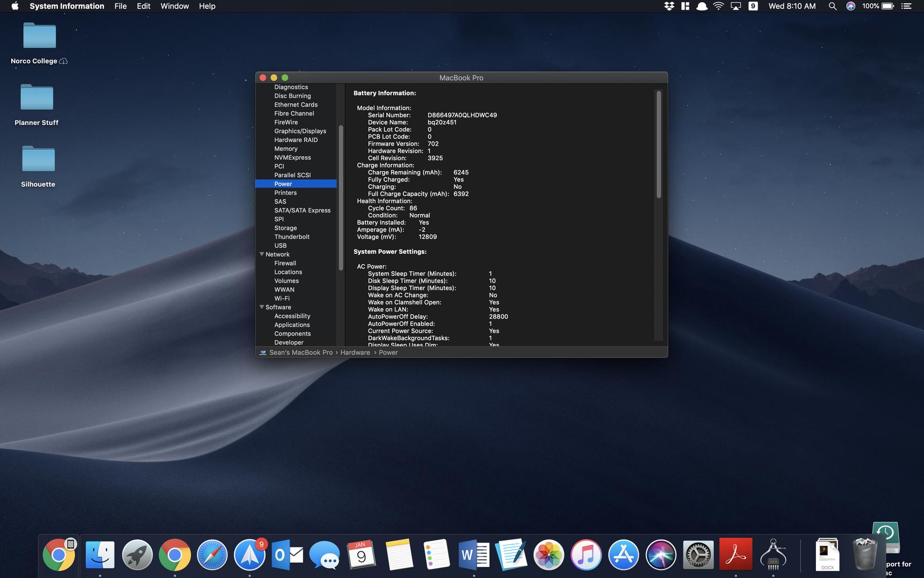Click the battery 100% status icon

(878, 6)
